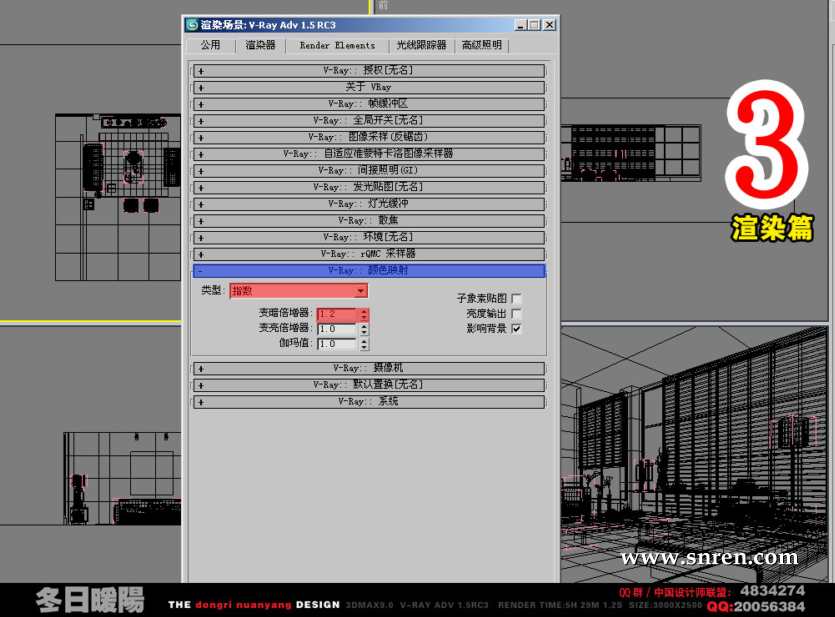Collapse the V-Ray:: 颜色映射 rollout
Viewport: 835px width, 617px height.
click(369, 270)
